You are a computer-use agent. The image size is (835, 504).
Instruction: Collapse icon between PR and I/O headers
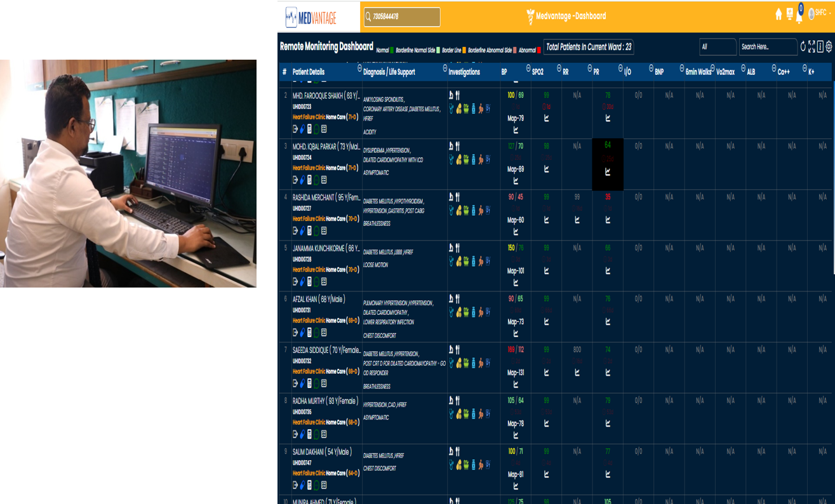620,68
